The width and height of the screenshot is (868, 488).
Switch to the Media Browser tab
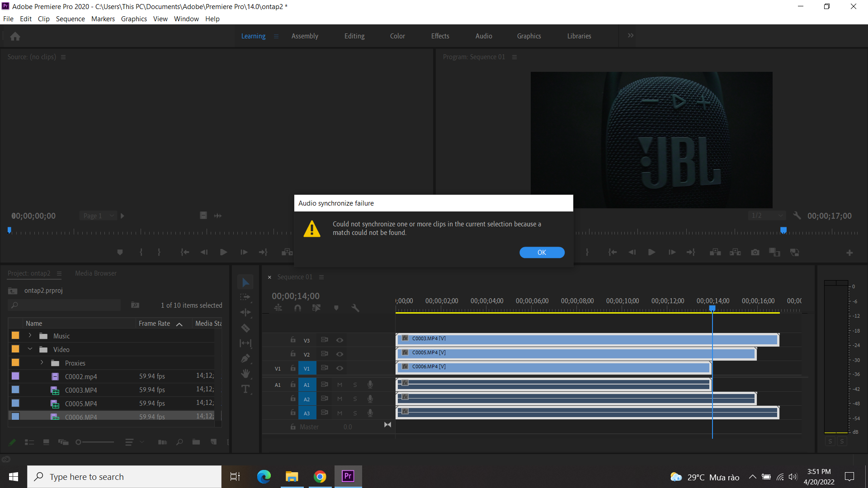click(96, 273)
